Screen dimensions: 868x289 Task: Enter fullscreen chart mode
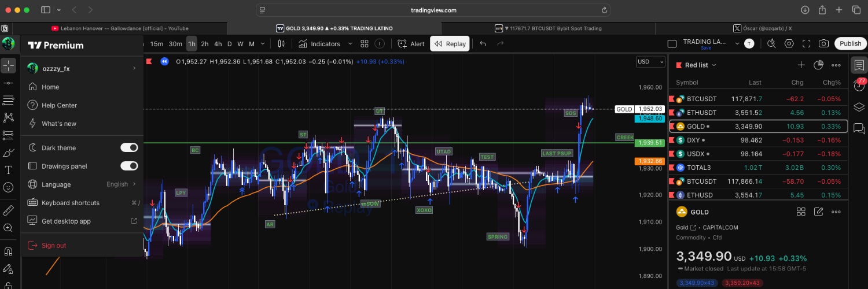click(x=807, y=44)
